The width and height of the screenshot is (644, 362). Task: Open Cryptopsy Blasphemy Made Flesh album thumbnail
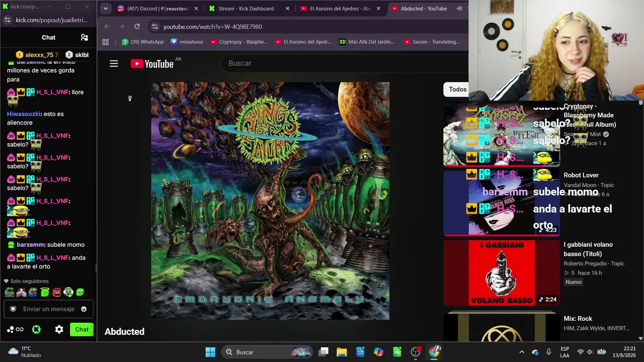501,134
